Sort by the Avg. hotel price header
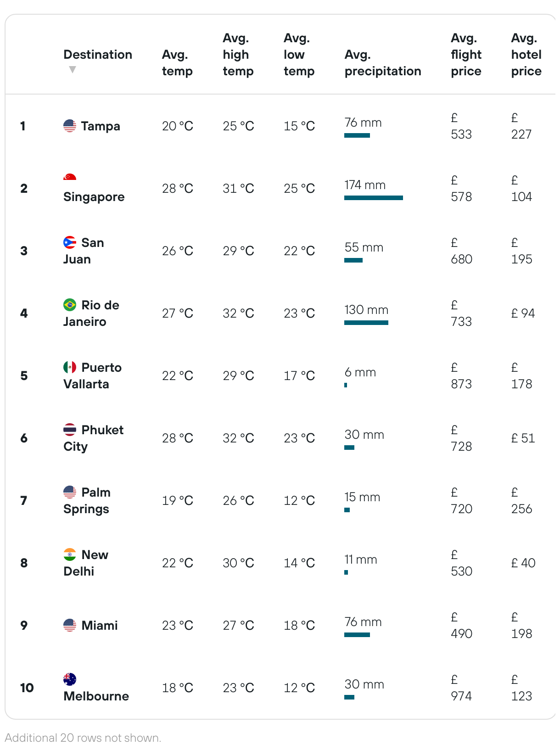The height and width of the screenshot is (750, 560). click(526, 55)
